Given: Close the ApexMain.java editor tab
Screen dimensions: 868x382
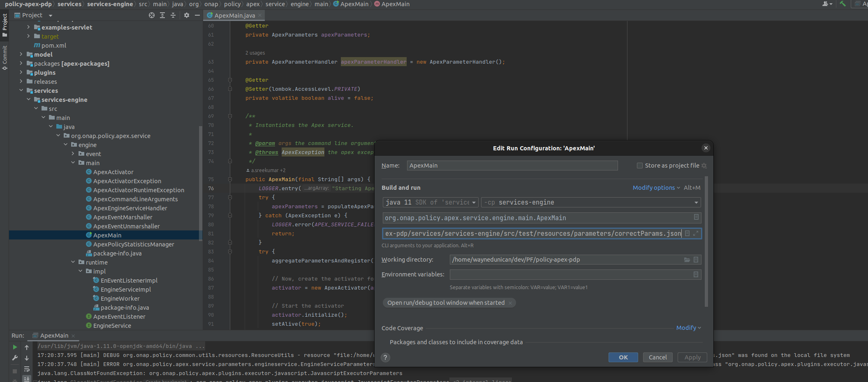Looking at the screenshot, I should (x=260, y=15).
